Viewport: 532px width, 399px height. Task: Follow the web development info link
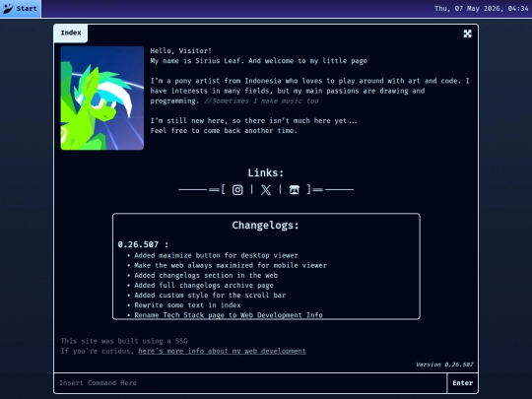tap(223, 351)
